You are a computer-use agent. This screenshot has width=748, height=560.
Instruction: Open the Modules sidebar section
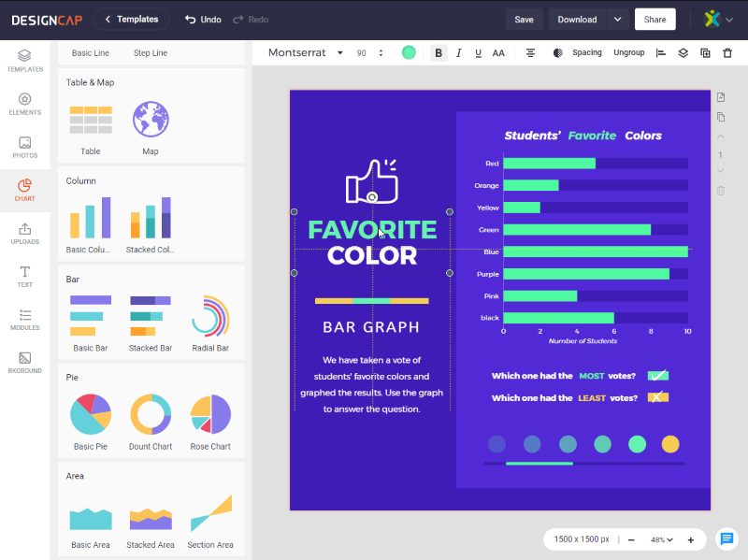(25, 320)
